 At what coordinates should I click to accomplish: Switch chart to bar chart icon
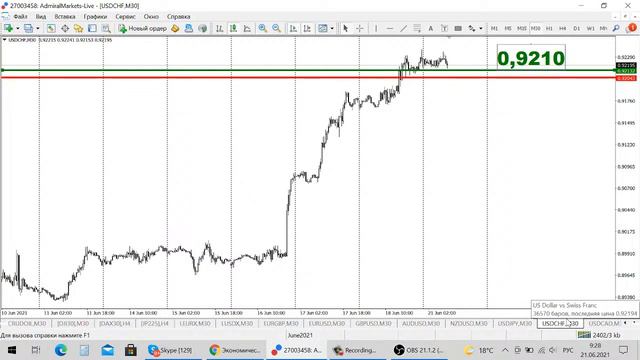coord(220,28)
